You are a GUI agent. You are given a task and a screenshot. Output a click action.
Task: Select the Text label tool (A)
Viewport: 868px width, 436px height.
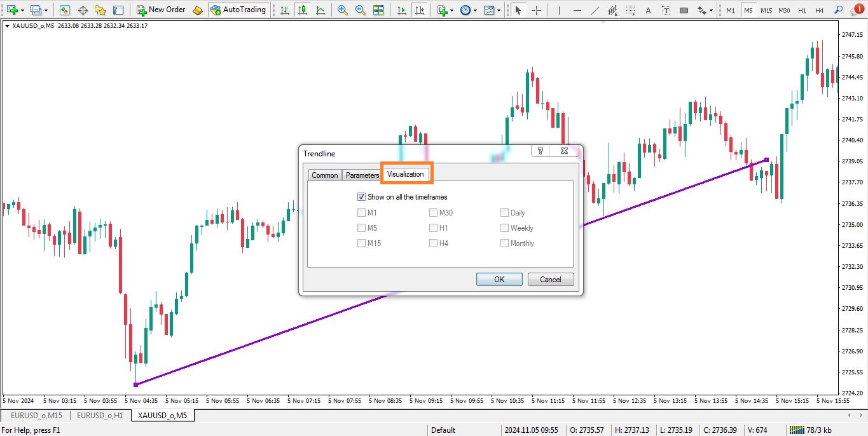click(x=647, y=10)
